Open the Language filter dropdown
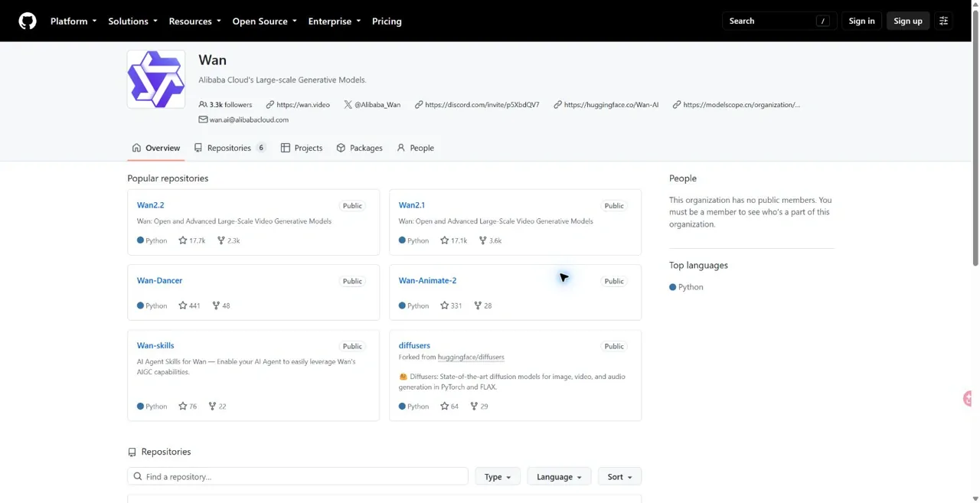The height and width of the screenshot is (503, 980). tap(559, 476)
